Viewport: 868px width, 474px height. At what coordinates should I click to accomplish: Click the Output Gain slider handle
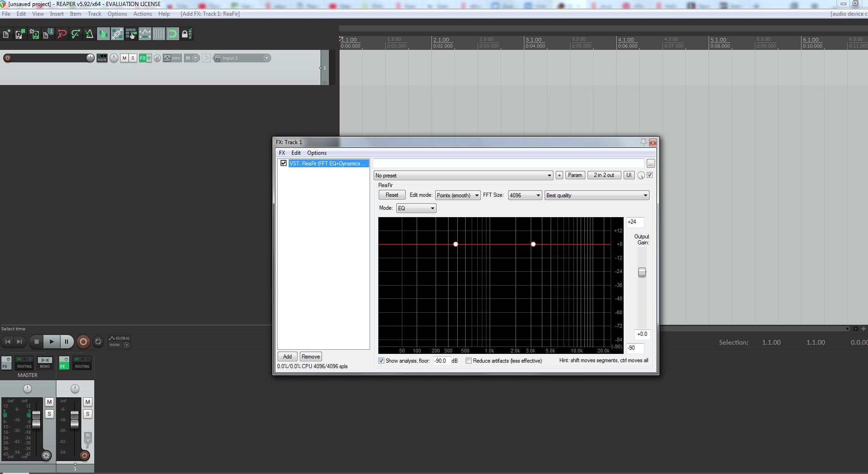pos(642,273)
